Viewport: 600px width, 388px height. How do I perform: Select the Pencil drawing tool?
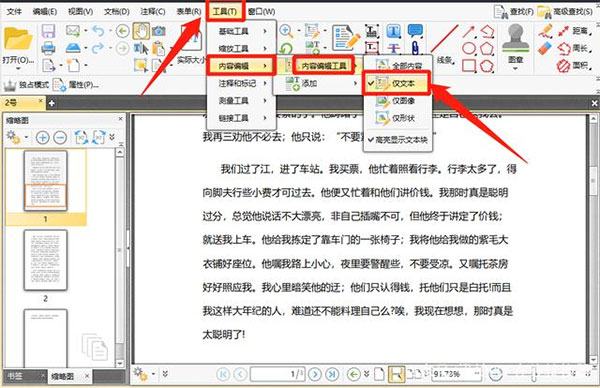545,31
